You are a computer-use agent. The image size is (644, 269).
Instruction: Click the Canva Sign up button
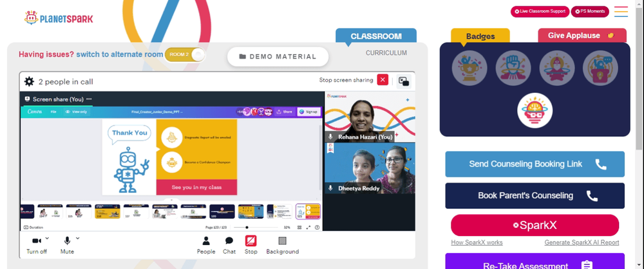pos(309,112)
